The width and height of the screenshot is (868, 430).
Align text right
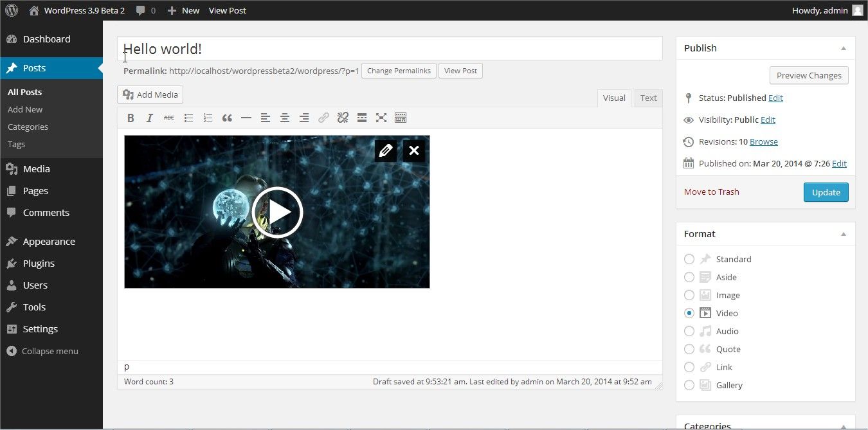pos(304,118)
